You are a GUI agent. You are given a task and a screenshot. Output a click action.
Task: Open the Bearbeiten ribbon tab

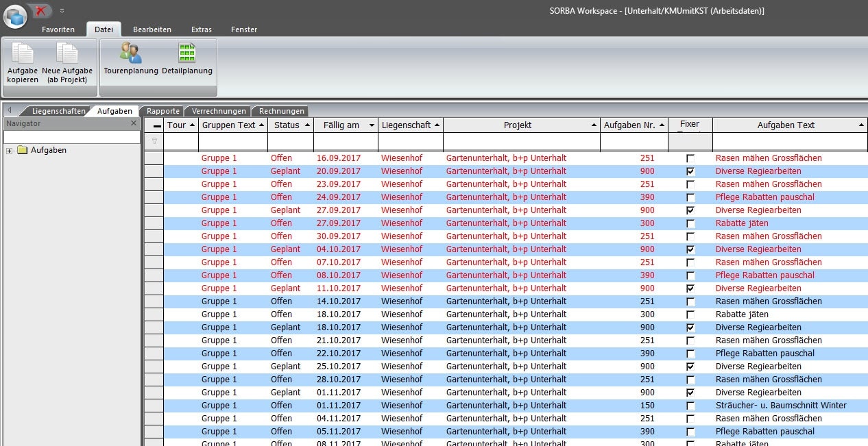pyautogui.click(x=152, y=29)
